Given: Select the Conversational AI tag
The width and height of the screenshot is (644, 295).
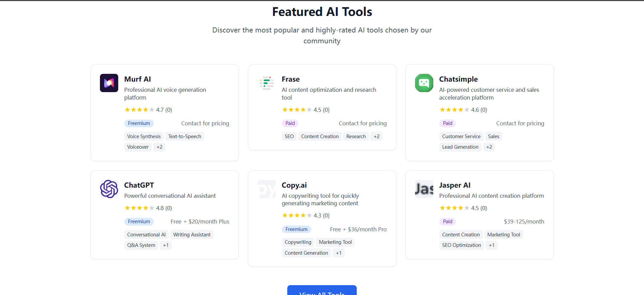Looking at the screenshot, I should click(146, 235).
